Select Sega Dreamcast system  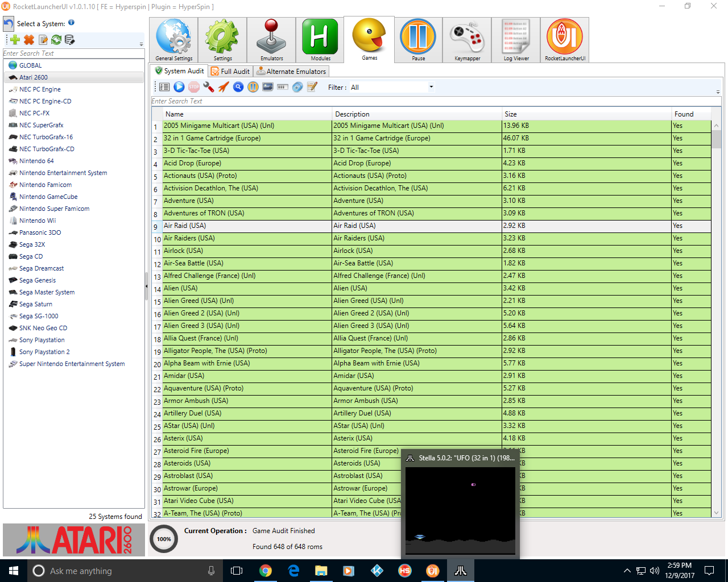coord(42,268)
